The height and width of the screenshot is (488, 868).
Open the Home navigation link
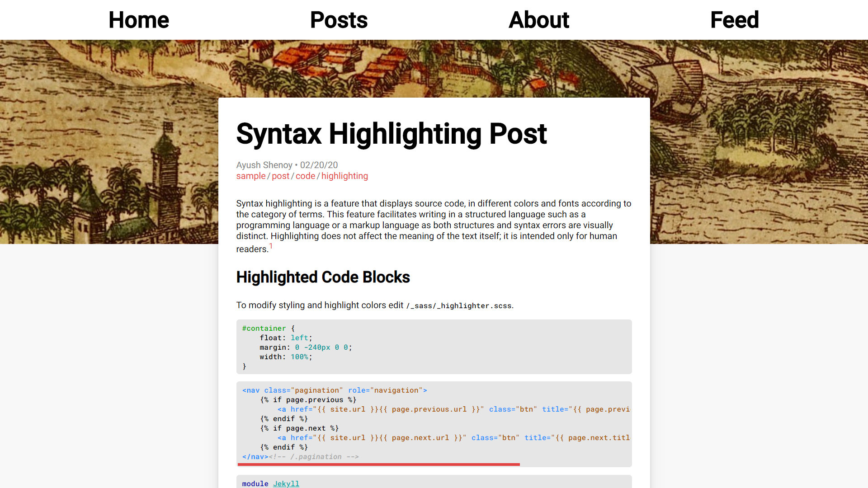coord(138,20)
